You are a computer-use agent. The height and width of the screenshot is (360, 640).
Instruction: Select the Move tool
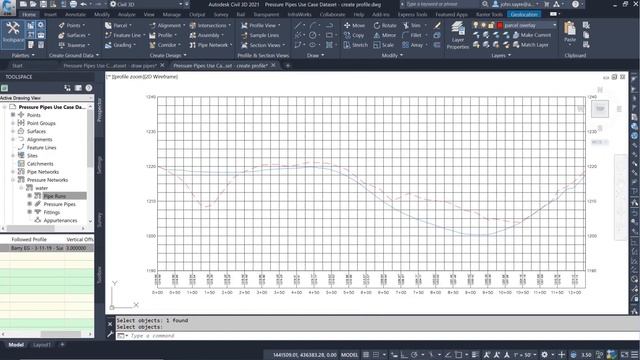[x=354, y=25]
